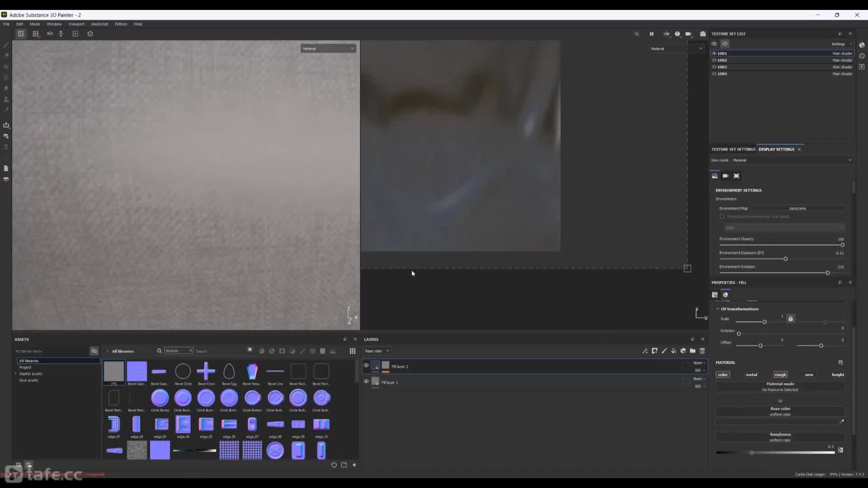The image size is (868, 488).
Task: Toggle symmetry icon in the top toolbar
Action: pyautogui.click(x=50, y=34)
